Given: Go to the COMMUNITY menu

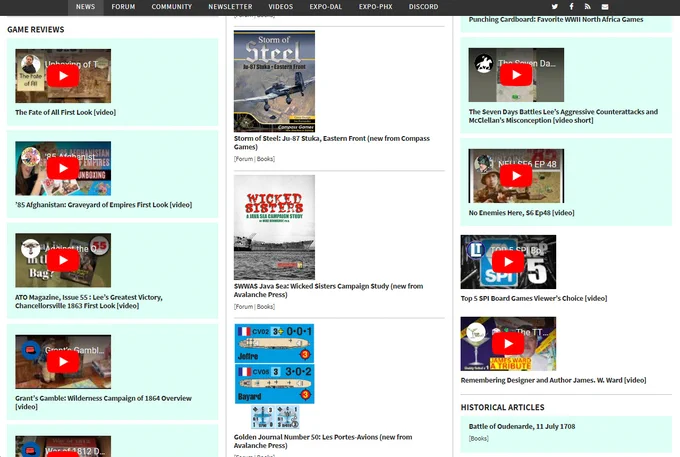Looking at the screenshot, I should pos(172,7).
